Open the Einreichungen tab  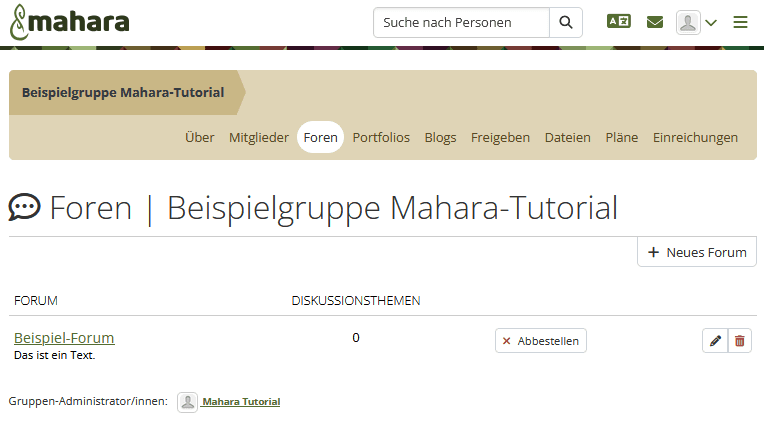click(x=695, y=137)
